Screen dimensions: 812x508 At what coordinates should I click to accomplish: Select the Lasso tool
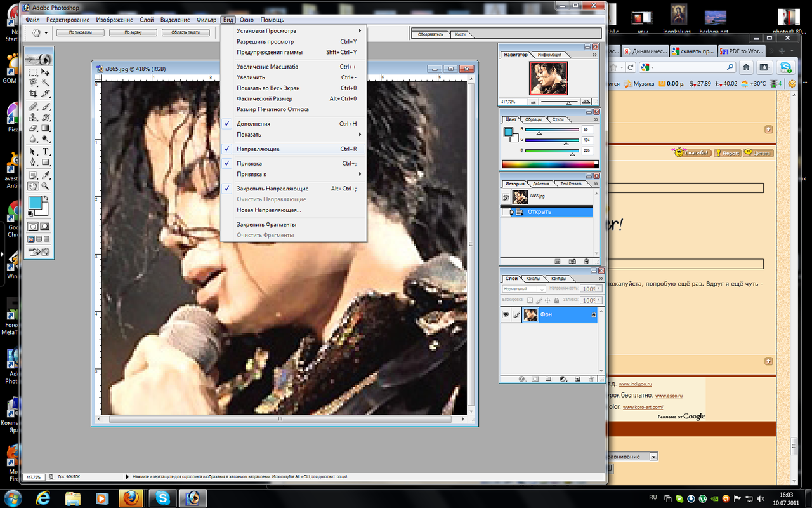pos(32,81)
